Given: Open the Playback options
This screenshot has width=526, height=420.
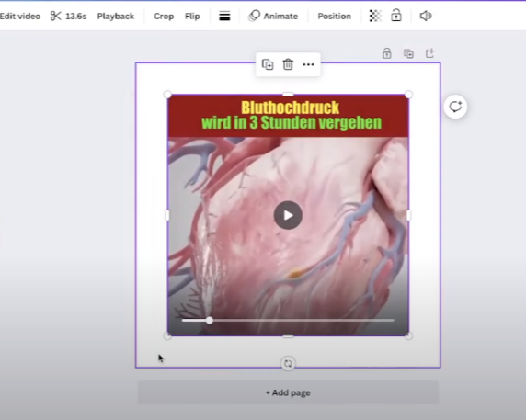Looking at the screenshot, I should [x=116, y=17].
